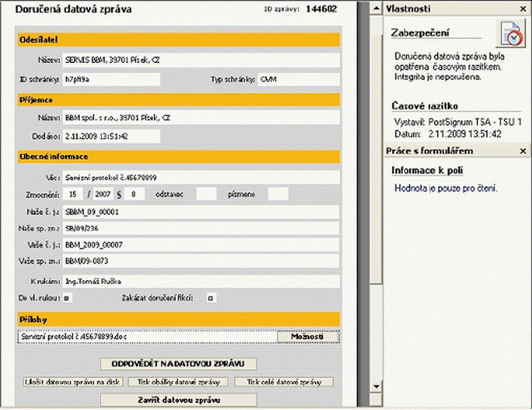Click the scrollbar up arrow
532x410 pixels.
tap(376, 8)
